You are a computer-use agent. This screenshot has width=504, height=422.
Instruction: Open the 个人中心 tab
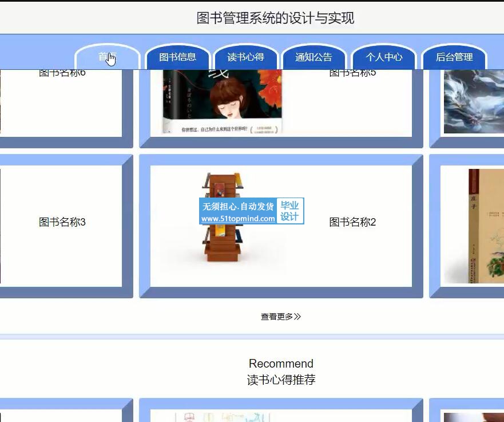(384, 57)
